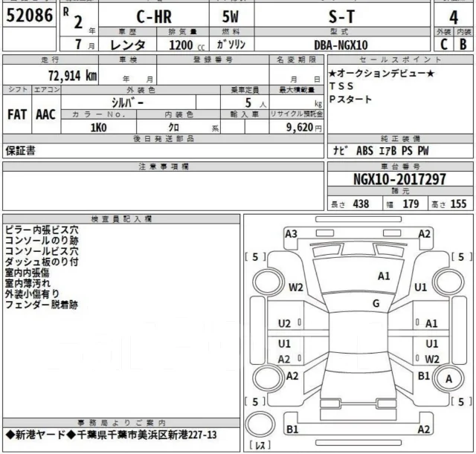Select chassis number NGX10-2017297
This screenshot has height=454, width=476.
[400, 179]
